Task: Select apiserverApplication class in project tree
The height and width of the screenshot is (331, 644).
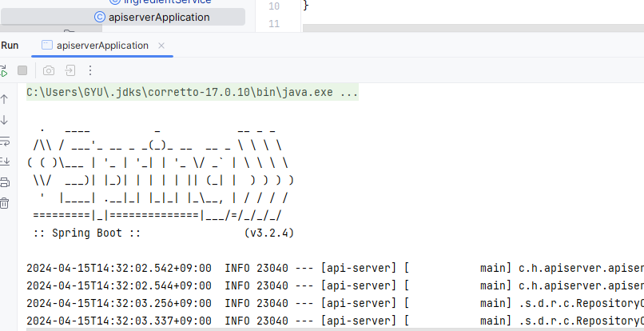Action: coord(123,18)
